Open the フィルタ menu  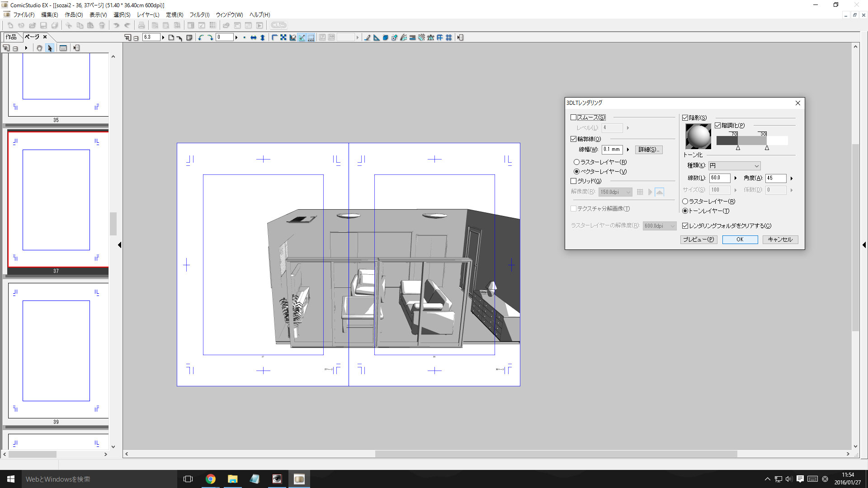tap(199, 15)
